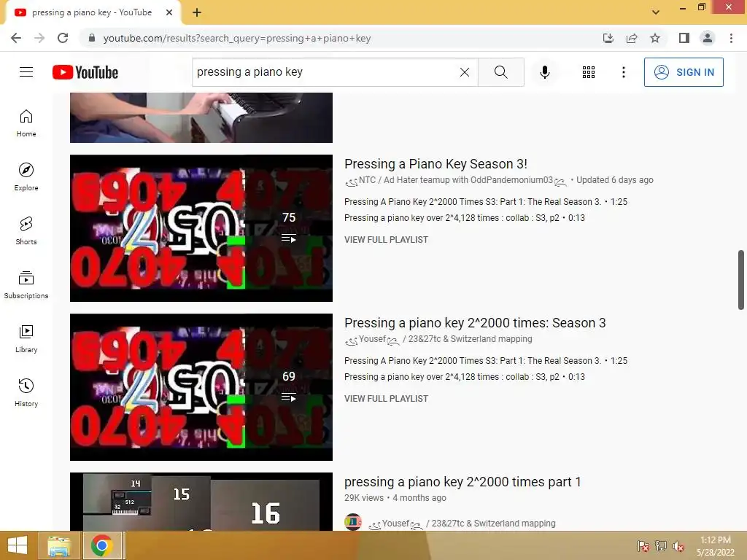747x560 pixels.
Task: Expand the tab search dropdown arrow
Action: click(656, 12)
